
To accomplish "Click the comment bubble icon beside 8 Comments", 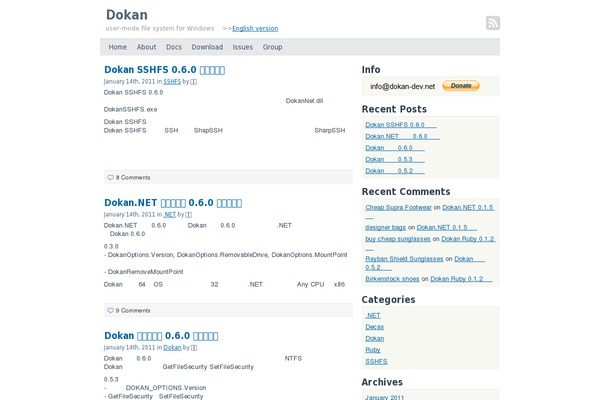I will (x=111, y=178).
